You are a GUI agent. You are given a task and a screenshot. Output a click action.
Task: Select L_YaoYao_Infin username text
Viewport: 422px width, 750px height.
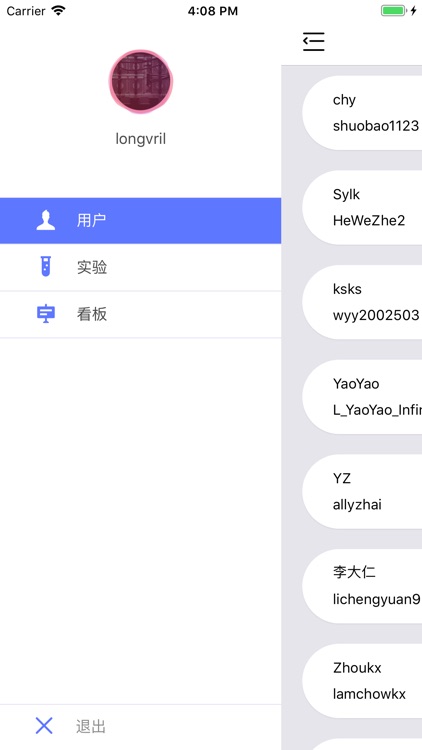pos(377,410)
